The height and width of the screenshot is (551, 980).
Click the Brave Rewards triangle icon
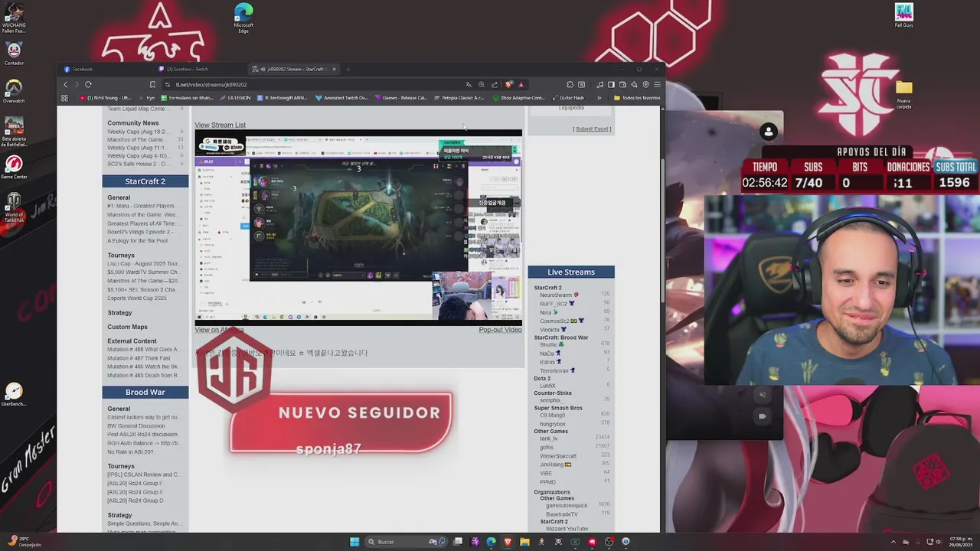(x=521, y=84)
